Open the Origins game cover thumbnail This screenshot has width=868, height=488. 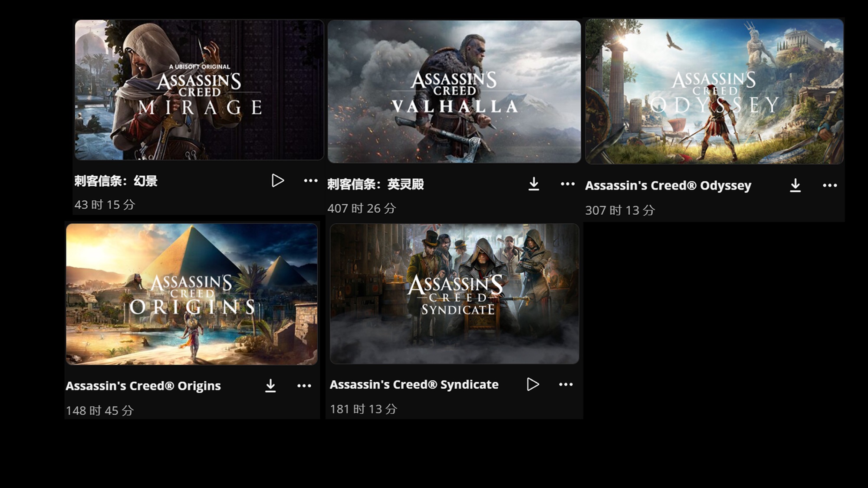pos(192,294)
